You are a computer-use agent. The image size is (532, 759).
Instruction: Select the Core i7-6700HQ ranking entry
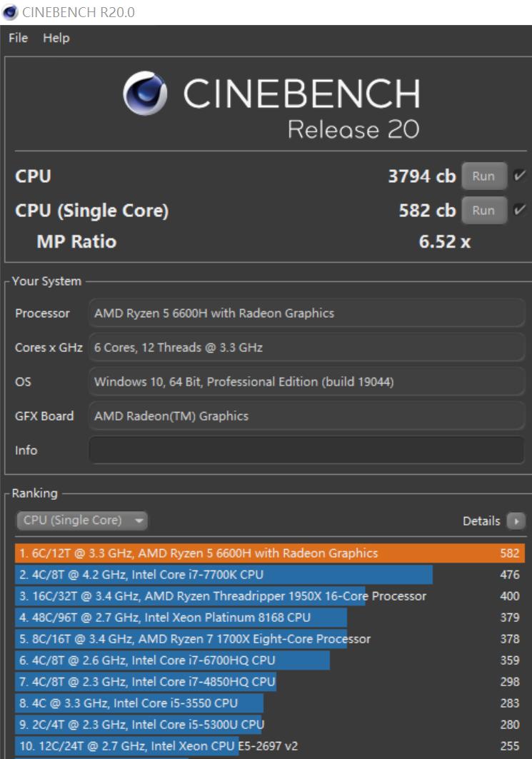172,660
